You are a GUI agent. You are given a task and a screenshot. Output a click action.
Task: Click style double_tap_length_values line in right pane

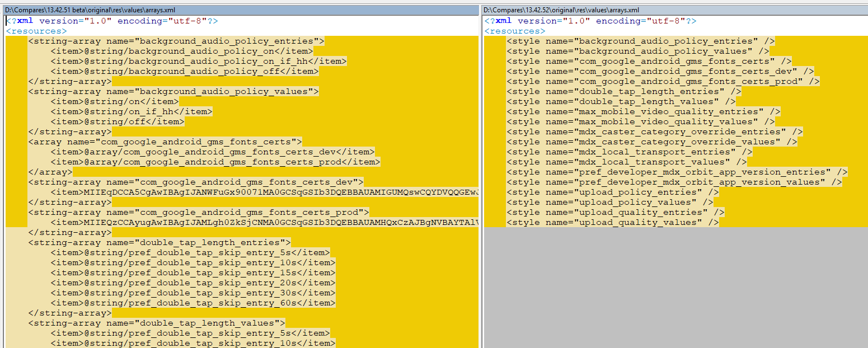621,101
